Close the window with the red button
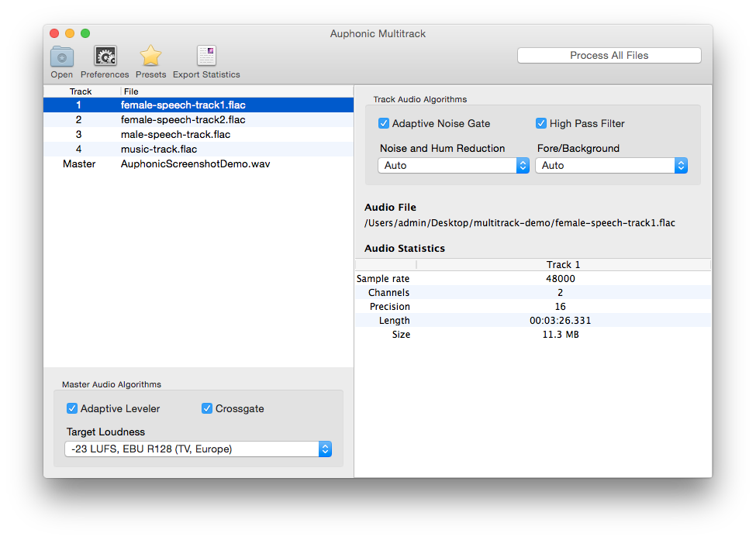The image size is (756, 540). (54, 33)
